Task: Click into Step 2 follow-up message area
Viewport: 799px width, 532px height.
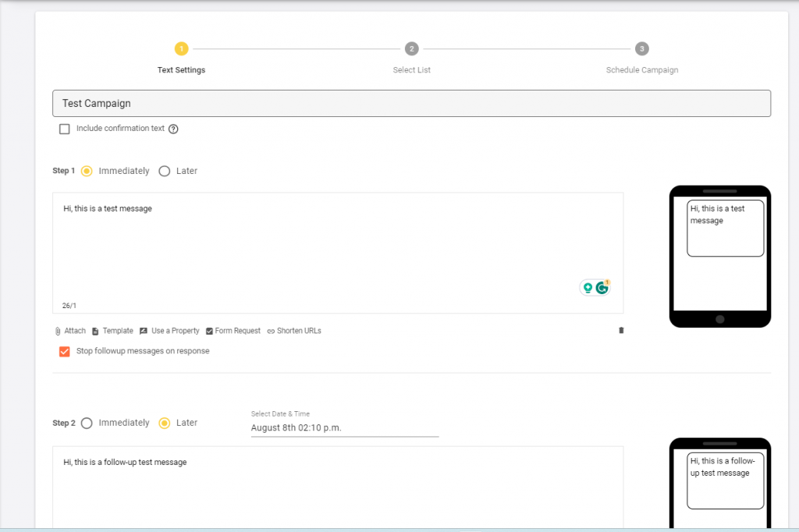Action: coord(338,488)
